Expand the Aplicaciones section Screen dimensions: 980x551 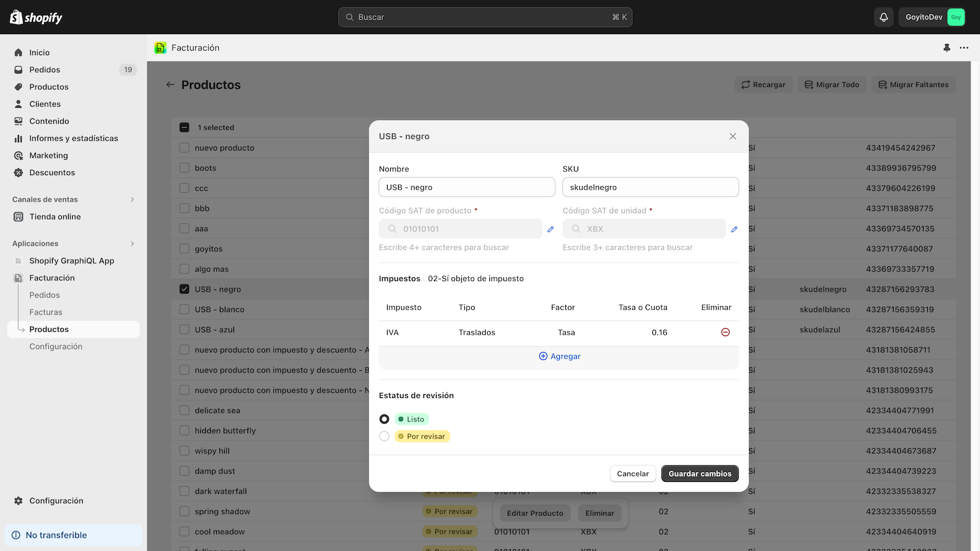[x=132, y=244]
